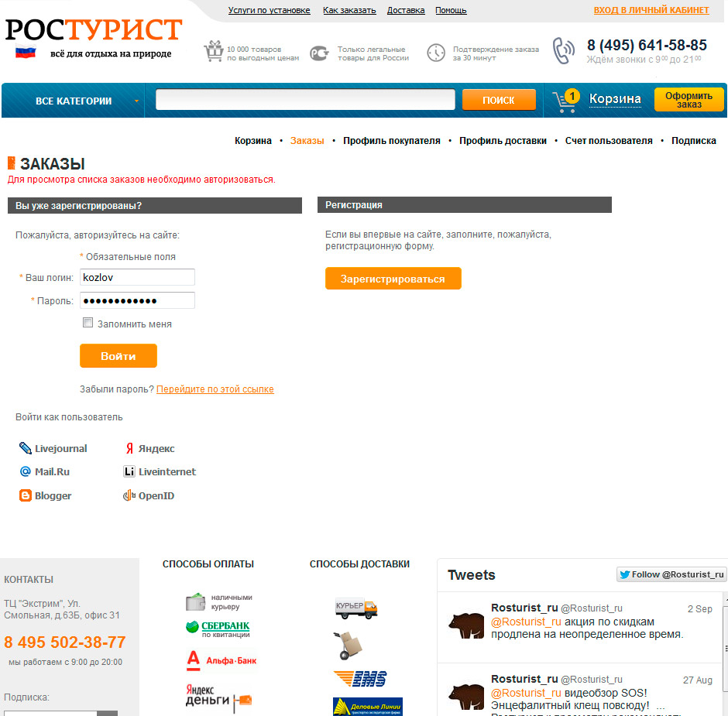
Task: Select the Liveinternet login icon
Action: click(x=129, y=471)
